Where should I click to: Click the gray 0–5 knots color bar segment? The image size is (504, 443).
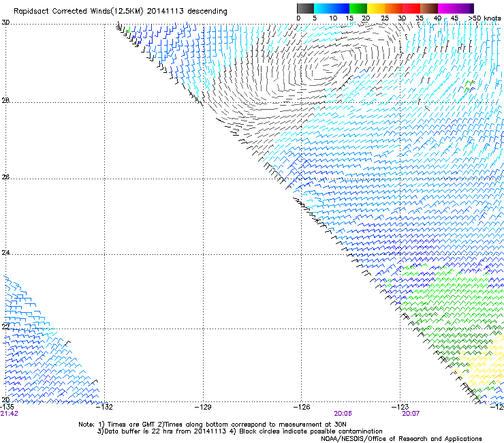click(x=305, y=8)
